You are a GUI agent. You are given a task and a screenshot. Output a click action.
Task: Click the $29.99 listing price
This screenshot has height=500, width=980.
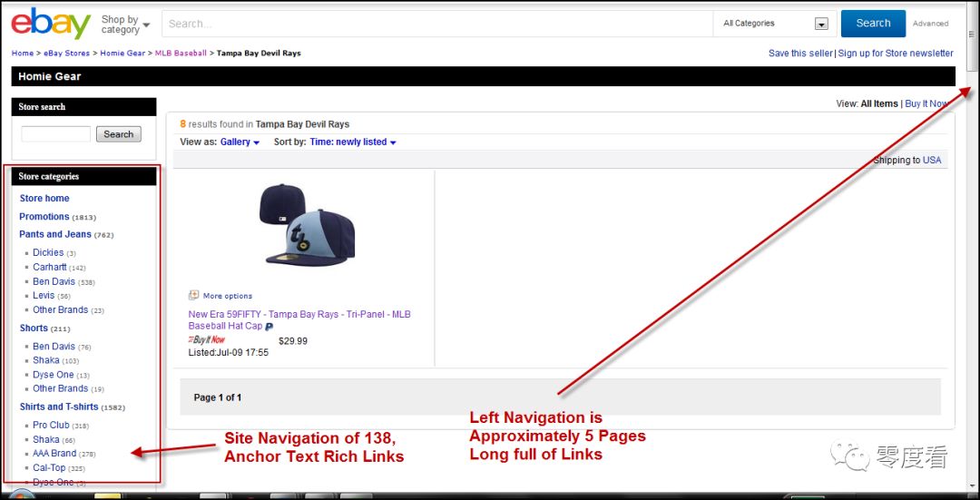[x=292, y=341]
